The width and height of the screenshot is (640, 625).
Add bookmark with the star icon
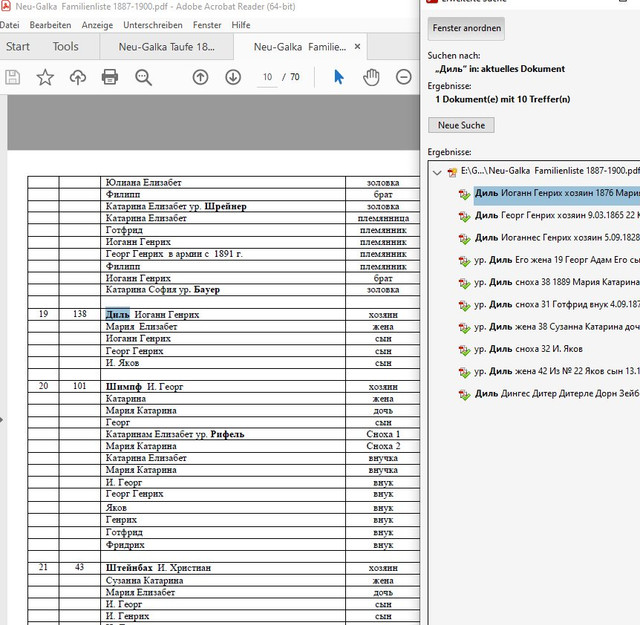45,77
